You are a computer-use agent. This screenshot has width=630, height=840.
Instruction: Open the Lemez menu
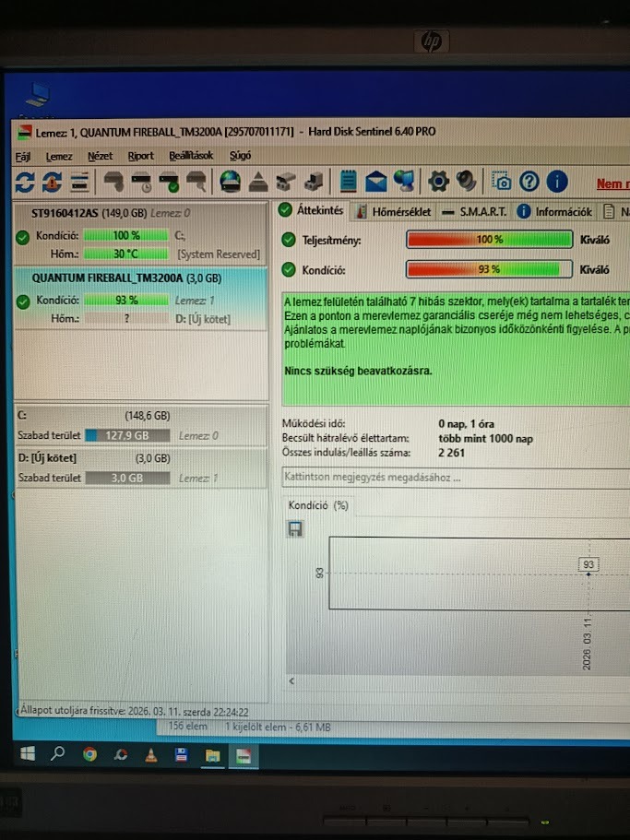[59, 157]
